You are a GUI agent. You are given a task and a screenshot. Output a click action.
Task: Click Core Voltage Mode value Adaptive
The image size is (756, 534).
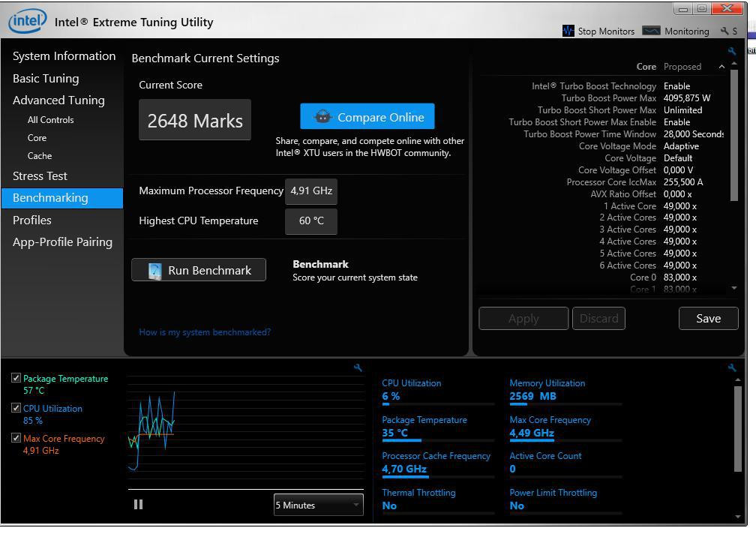pos(681,146)
